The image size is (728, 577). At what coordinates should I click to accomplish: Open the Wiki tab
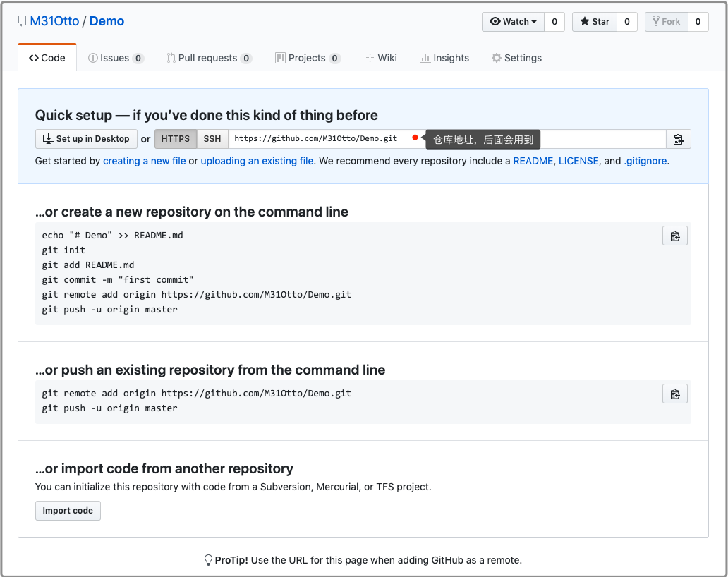point(381,58)
